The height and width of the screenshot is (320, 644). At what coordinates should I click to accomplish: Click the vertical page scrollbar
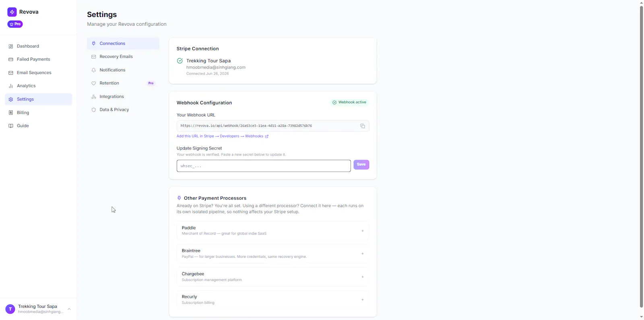641,156
